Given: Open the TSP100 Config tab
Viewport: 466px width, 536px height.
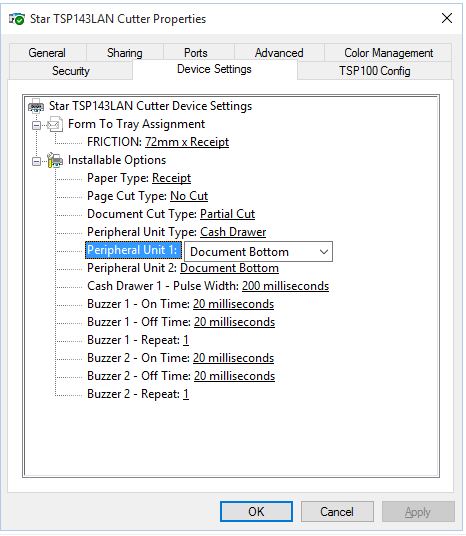Looking at the screenshot, I should tap(375, 71).
